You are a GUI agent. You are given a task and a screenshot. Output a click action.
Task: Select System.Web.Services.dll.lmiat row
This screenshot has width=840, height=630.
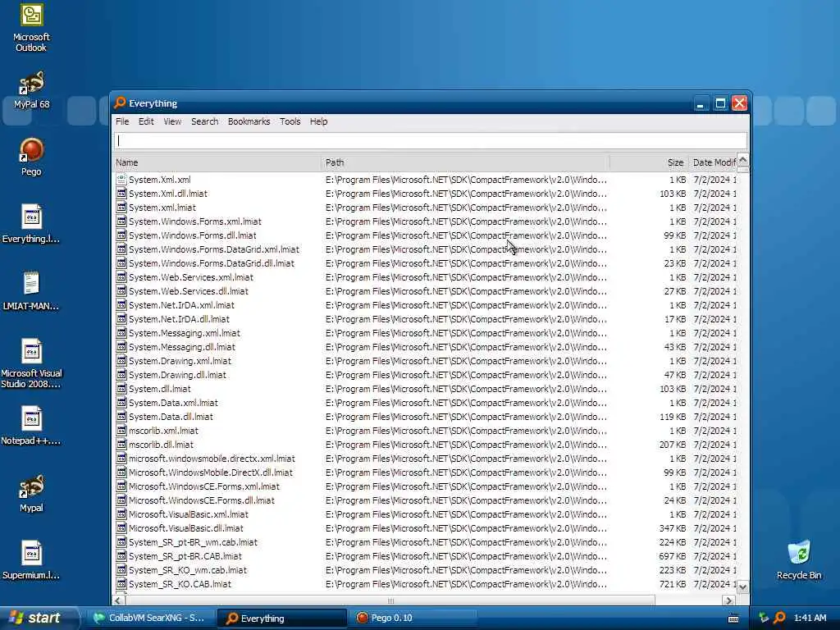426,291
